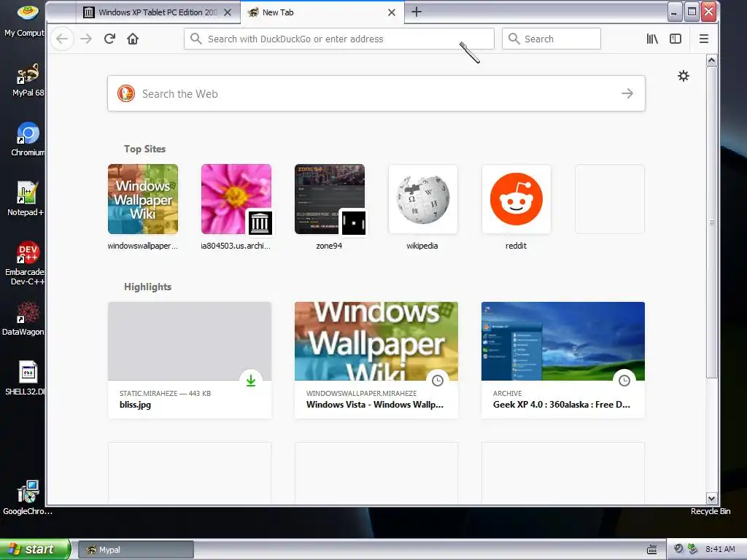This screenshot has height=560, width=747.
Task: Open bliss.jpg download highlight card
Action: coord(190,360)
